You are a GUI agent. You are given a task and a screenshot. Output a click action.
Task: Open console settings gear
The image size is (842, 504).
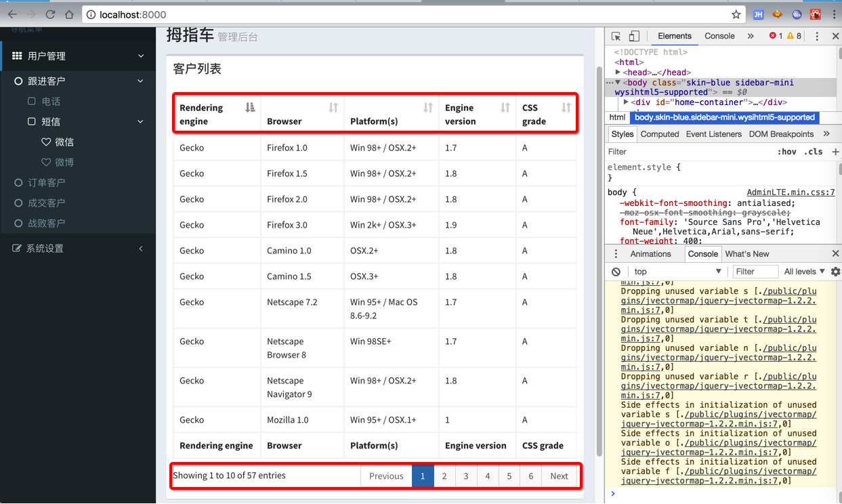click(x=835, y=272)
